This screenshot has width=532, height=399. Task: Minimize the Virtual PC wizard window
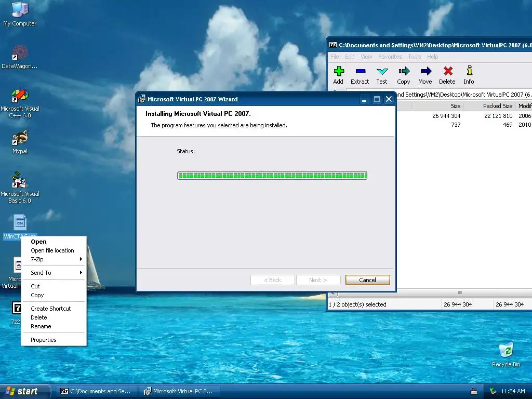364,99
